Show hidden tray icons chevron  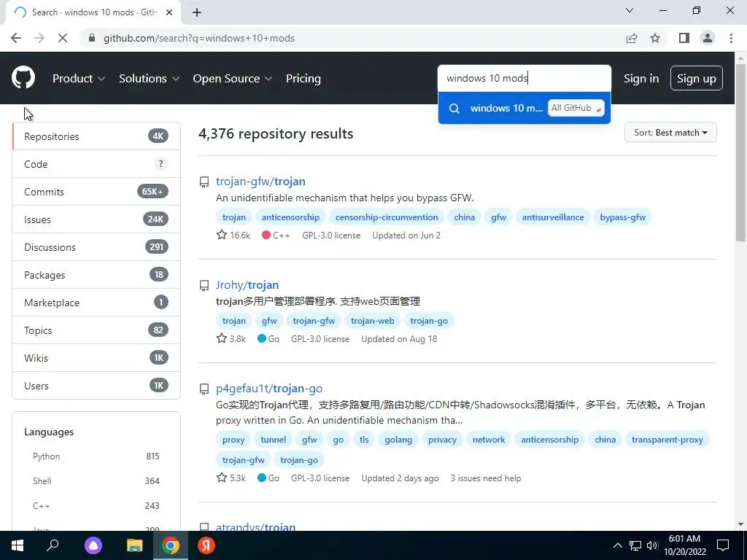tap(617, 545)
